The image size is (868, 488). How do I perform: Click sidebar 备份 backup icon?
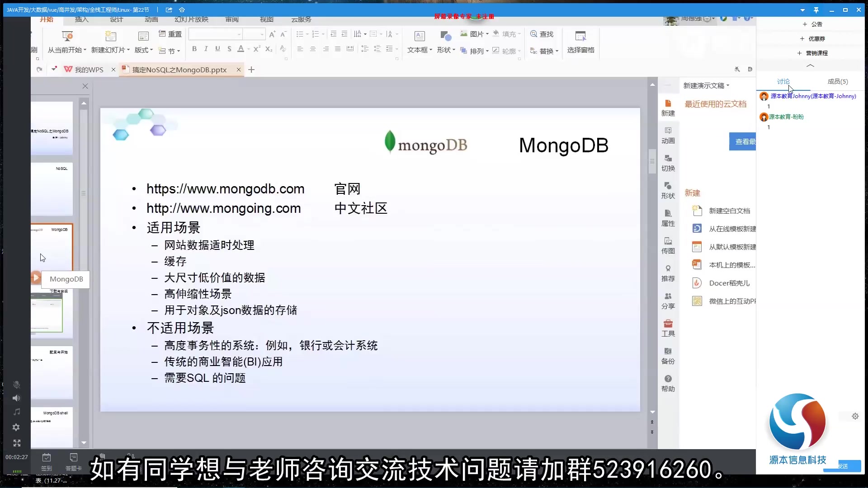[x=668, y=356]
